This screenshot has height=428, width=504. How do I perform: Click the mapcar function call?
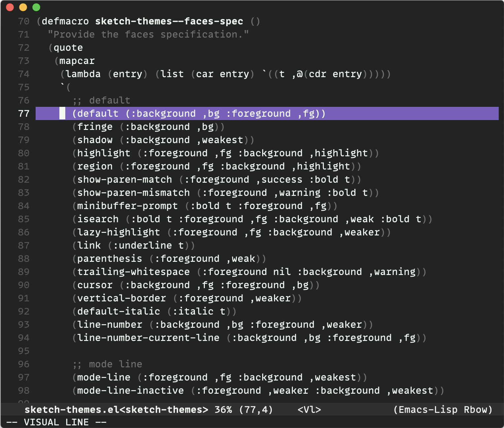click(x=77, y=61)
